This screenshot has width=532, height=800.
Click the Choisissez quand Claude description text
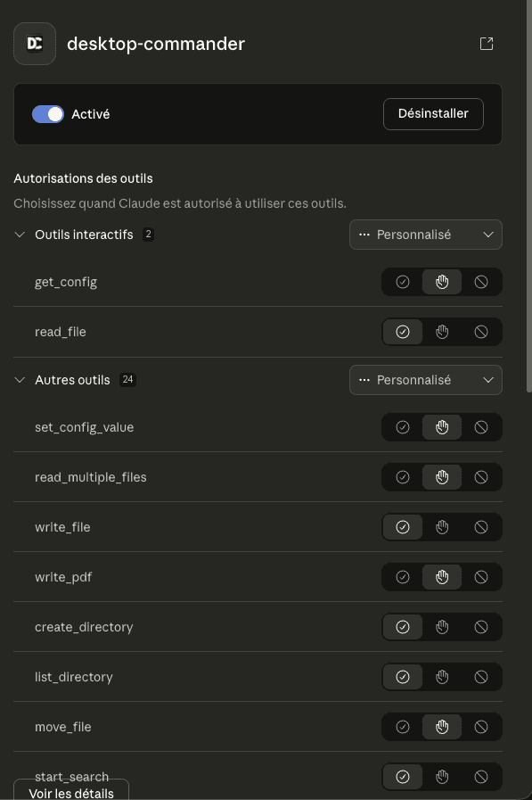(180, 203)
